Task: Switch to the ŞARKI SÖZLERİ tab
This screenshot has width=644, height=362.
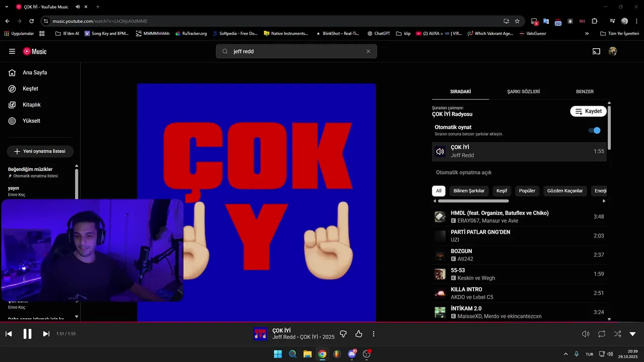Action: pyautogui.click(x=523, y=92)
